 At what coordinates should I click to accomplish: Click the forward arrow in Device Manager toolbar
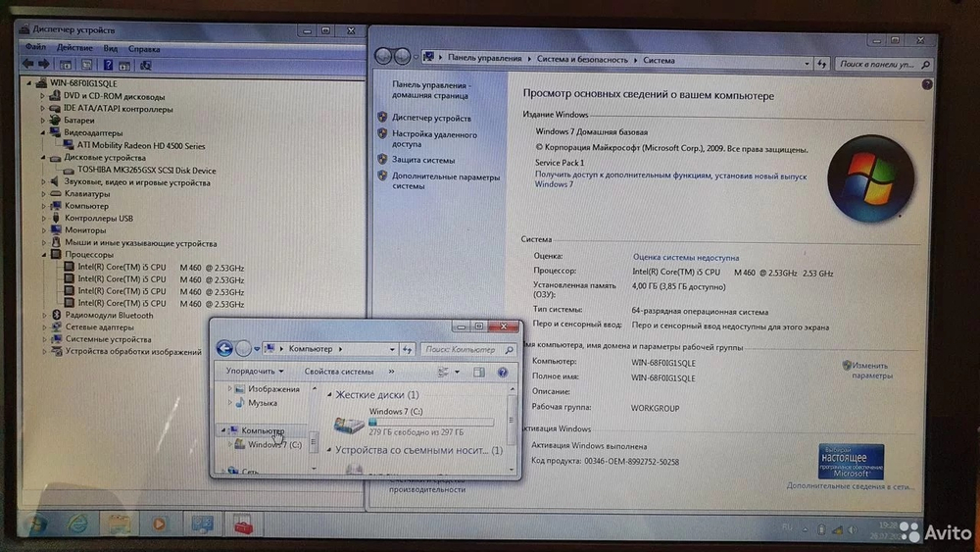[44, 64]
